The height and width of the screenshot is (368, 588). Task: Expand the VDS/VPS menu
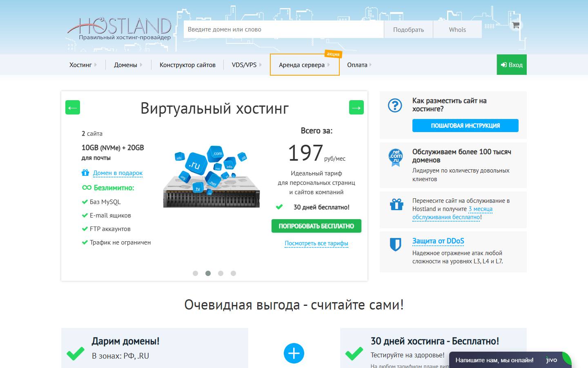pos(247,65)
